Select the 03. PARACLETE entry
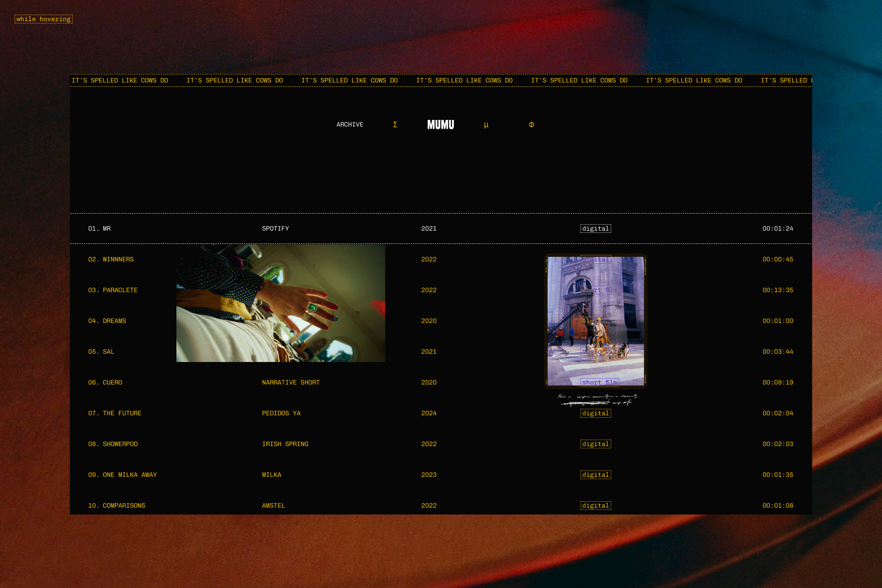This screenshot has width=882, height=588. click(113, 290)
